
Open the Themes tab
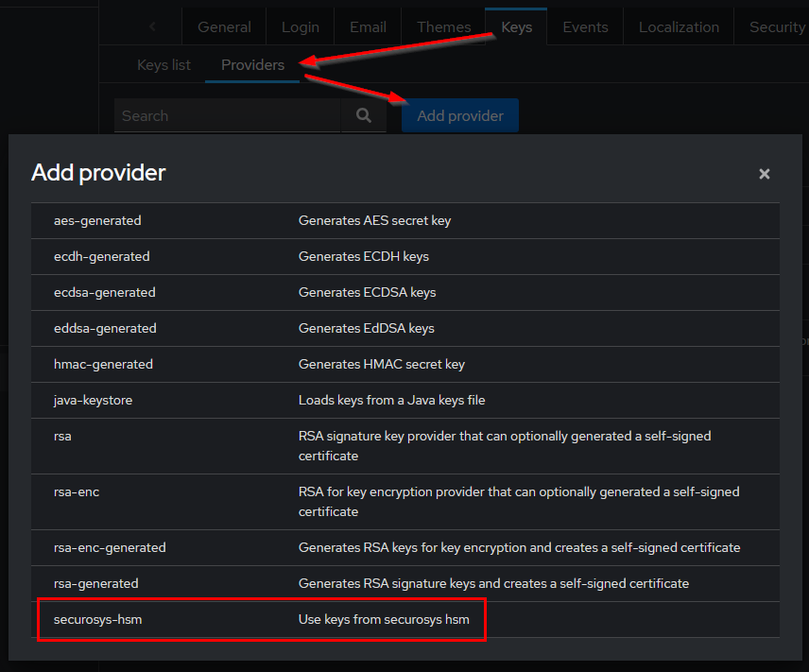pos(443,26)
